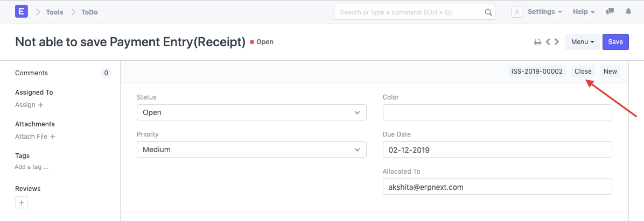Expand the Status dropdown
This screenshot has width=644, height=221.
pos(251,112)
